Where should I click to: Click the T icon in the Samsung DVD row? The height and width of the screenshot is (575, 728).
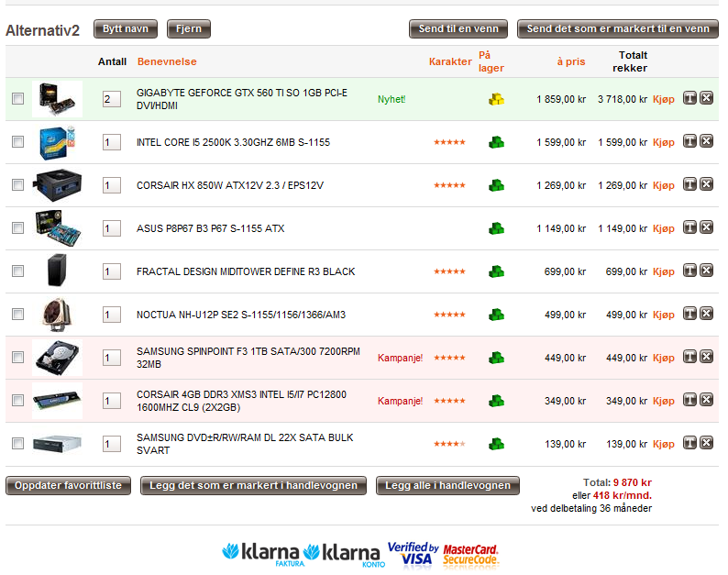tap(689, 443)
